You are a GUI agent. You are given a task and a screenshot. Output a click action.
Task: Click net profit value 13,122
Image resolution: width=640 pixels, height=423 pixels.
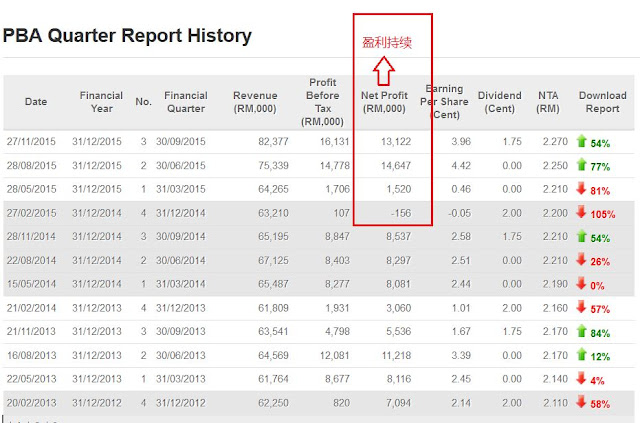point(396,142)
